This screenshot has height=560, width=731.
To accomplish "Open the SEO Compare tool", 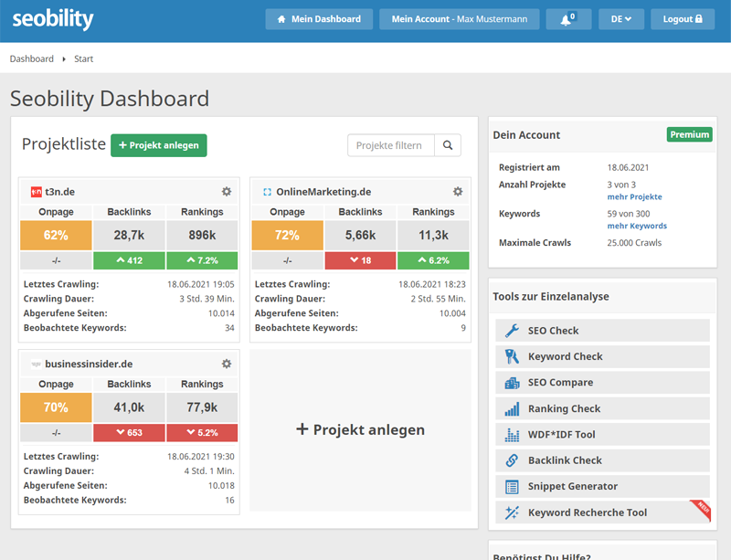I will coord(602,383).
